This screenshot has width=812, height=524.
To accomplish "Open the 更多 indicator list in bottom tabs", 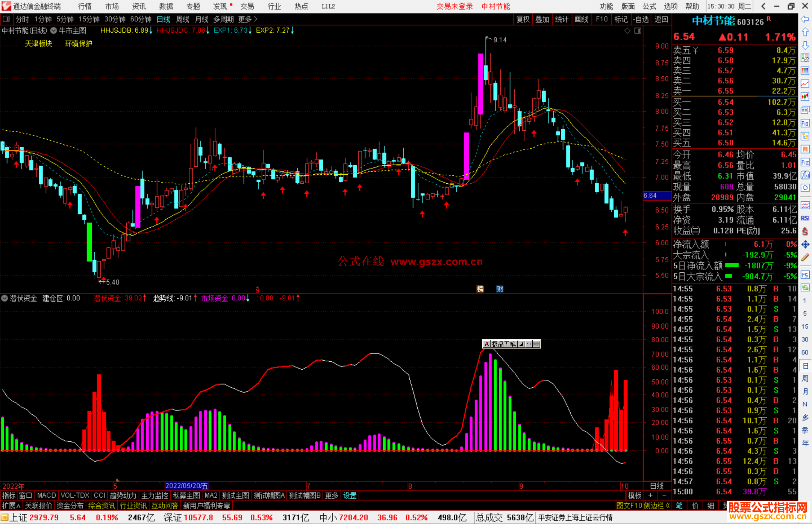I will click(332, 495).
